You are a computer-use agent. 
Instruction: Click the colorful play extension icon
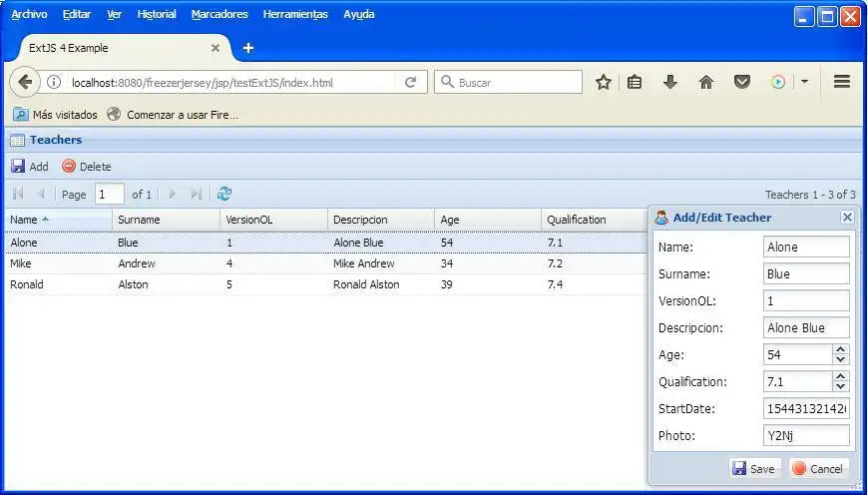(778, 83)
